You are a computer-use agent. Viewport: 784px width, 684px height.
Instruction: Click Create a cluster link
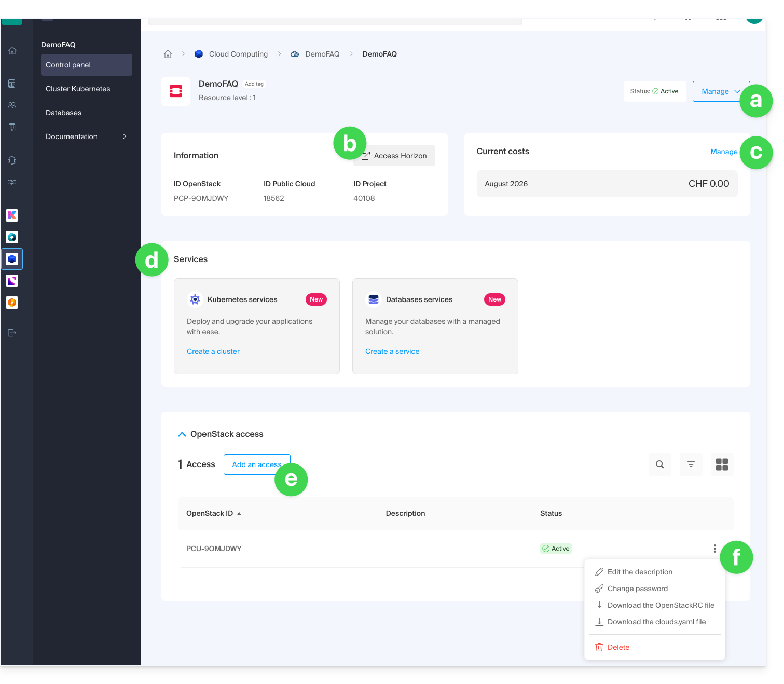pyautogui.click(x=213, y=351)
